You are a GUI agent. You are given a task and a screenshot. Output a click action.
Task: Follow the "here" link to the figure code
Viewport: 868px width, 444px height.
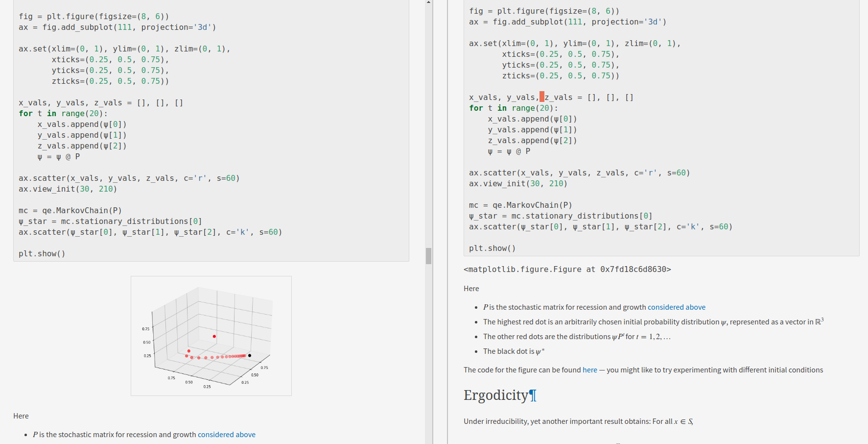590,370
